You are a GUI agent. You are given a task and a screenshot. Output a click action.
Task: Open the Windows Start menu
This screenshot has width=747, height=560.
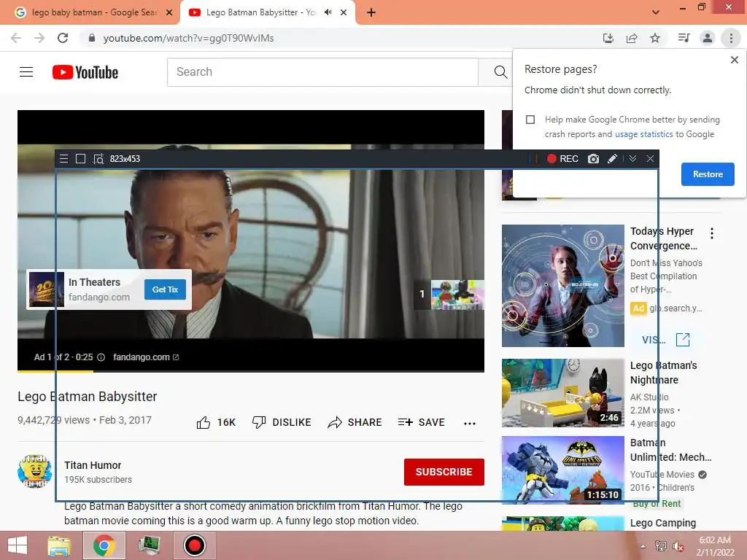pos(18,545)
